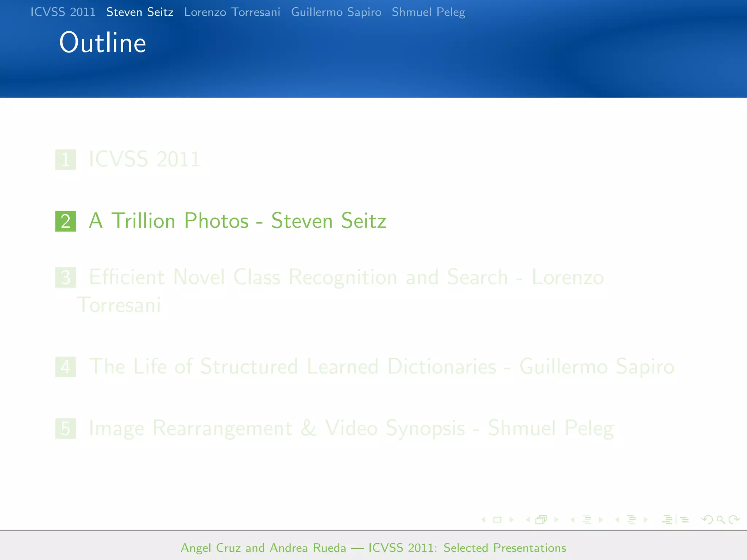747x560 pixels.
Task: Select the Steven Seitz header tab
Action: coord(140,12)
